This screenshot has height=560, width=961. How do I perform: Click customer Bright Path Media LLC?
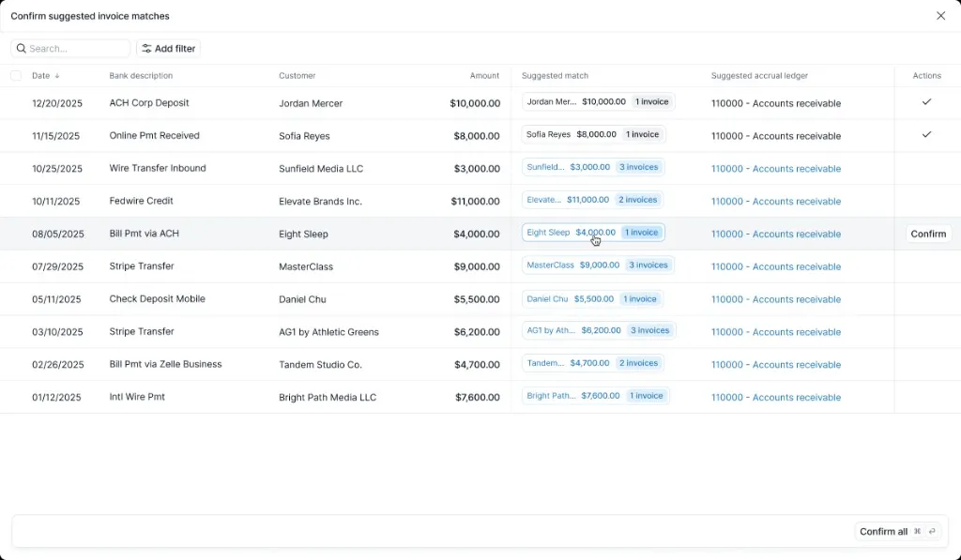coord(328,397)
